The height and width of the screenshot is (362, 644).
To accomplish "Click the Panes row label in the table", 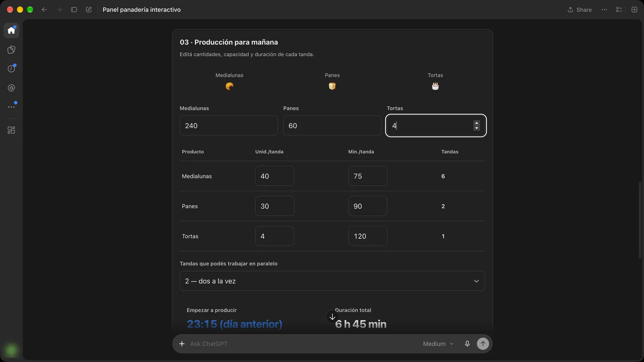I will tap(189, 206).
